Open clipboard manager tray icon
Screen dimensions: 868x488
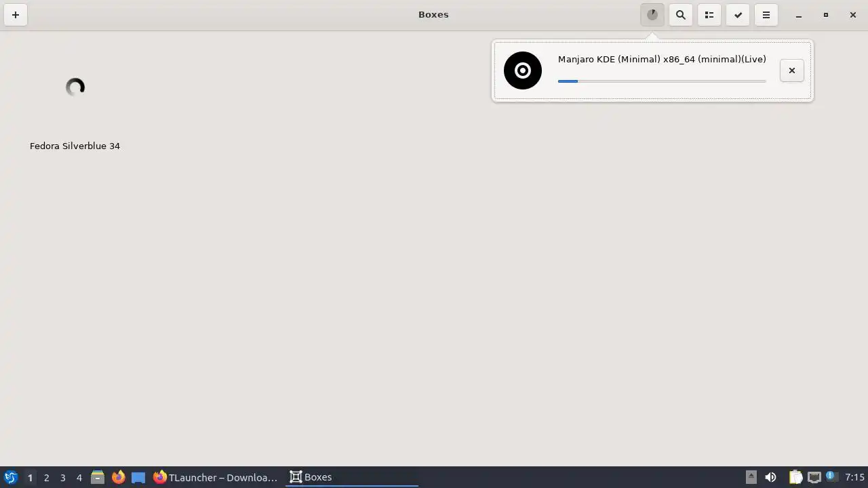795,477
